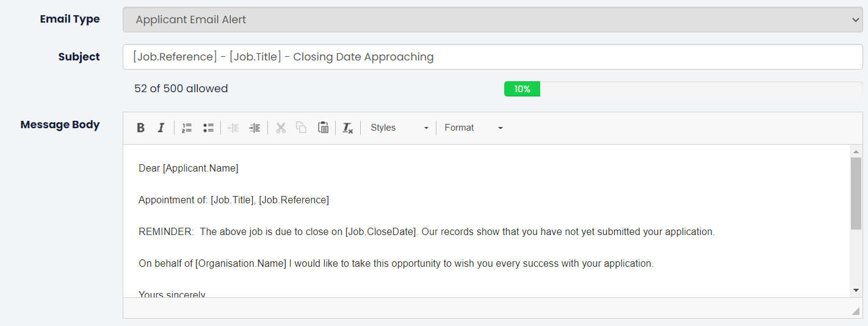The height and width of the screenshot is (326, 868).
Task: Click inside the Subject field
Action: [493, 57]
